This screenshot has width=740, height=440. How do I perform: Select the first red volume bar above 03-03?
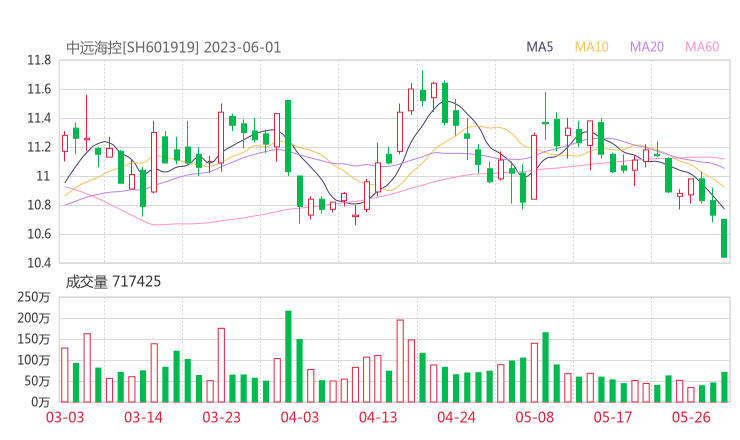[65, 375]
